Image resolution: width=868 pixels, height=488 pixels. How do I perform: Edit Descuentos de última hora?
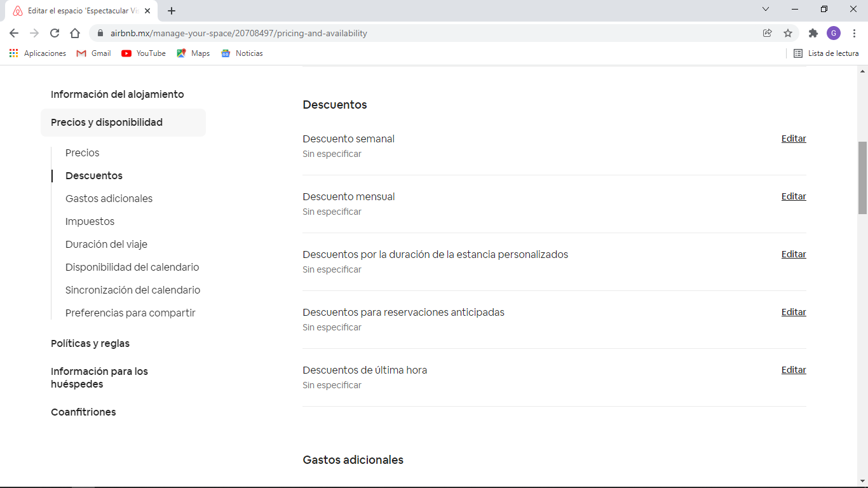(x=793, y=370)
